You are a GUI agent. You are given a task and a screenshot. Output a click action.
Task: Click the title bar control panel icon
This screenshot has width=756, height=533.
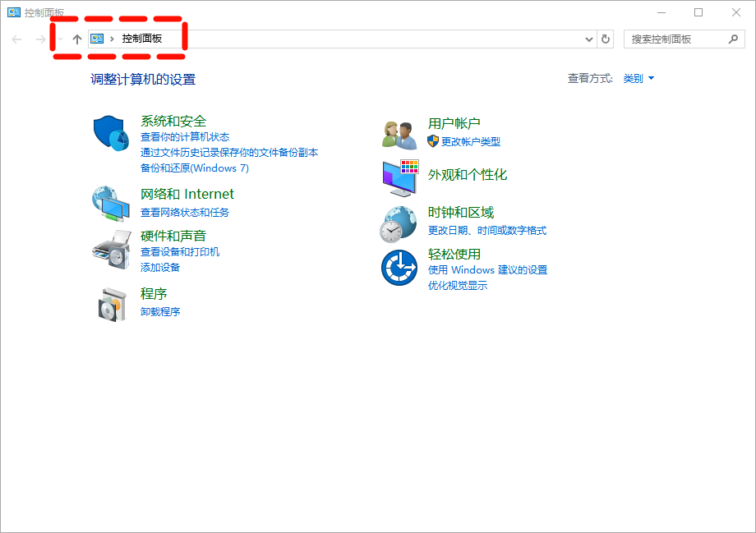[14, 12]
